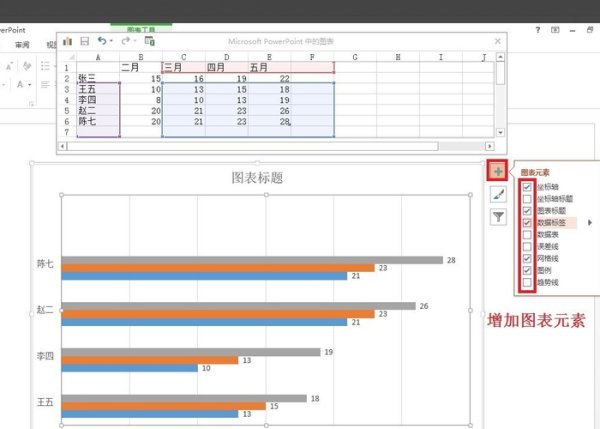Select the 五月 header cell
The width and height of the screenshot is (600, 429).
coord(269,68)
